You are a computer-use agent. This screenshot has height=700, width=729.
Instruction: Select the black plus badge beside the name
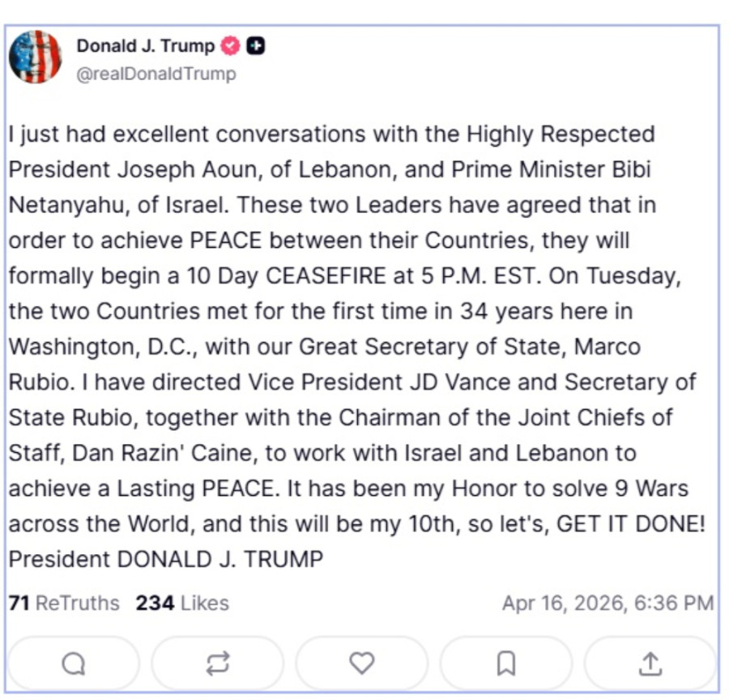(x=257, y=46)
